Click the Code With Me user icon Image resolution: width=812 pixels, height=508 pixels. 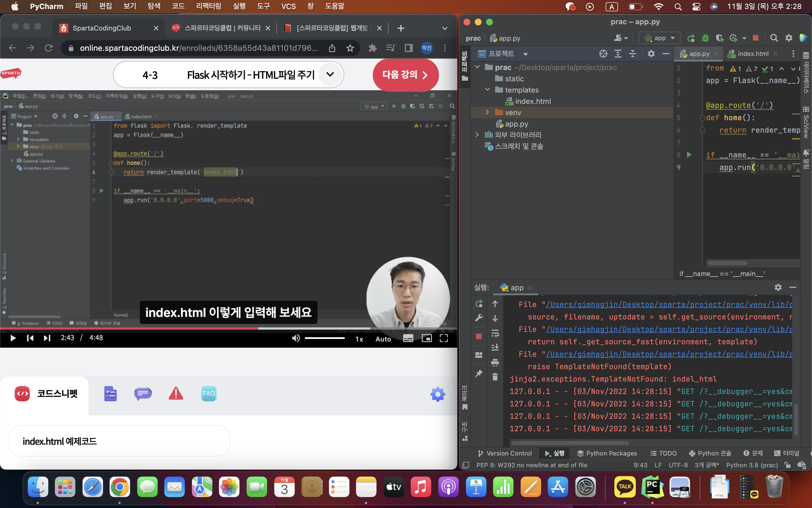click(620, 38)
